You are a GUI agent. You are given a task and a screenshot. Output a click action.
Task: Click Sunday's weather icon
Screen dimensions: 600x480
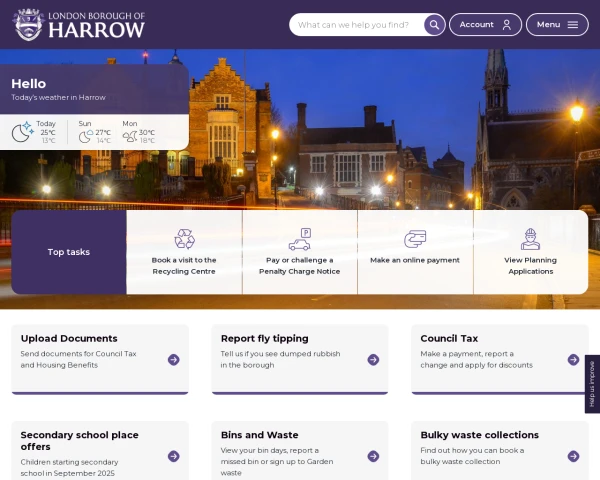[86, 136]
